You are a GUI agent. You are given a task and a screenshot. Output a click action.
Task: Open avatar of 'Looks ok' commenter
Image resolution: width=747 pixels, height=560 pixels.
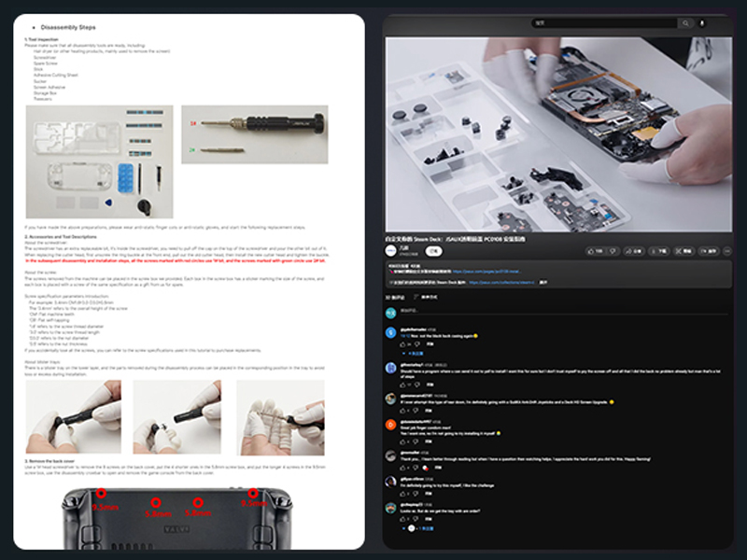pyautogui.click(x=390, y=508)
